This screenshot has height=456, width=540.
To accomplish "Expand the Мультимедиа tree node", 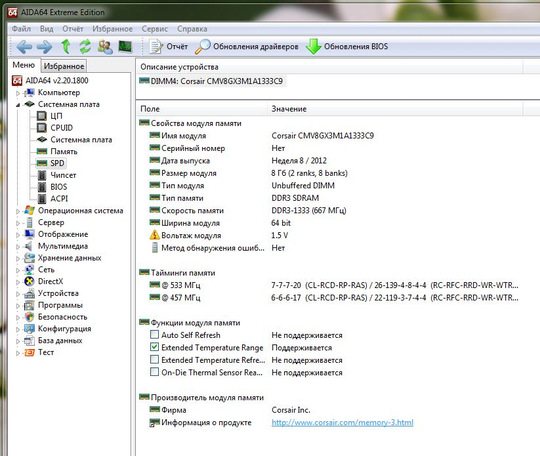I will [18, 247].
